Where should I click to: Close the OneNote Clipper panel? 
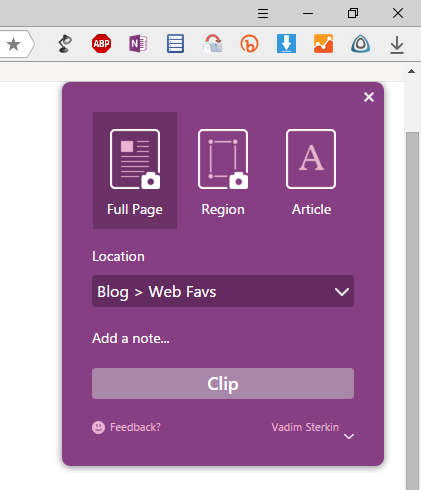369,97
